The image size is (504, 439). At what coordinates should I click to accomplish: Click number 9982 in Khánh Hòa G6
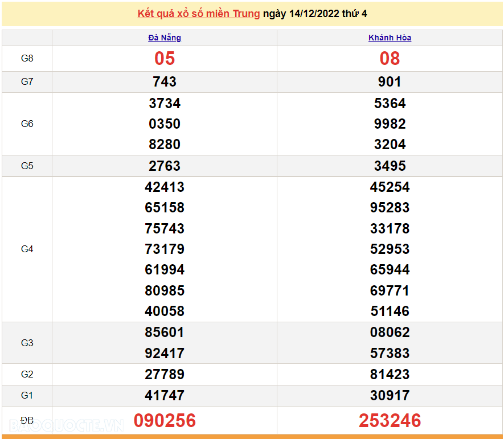click(x=390, y=124)
